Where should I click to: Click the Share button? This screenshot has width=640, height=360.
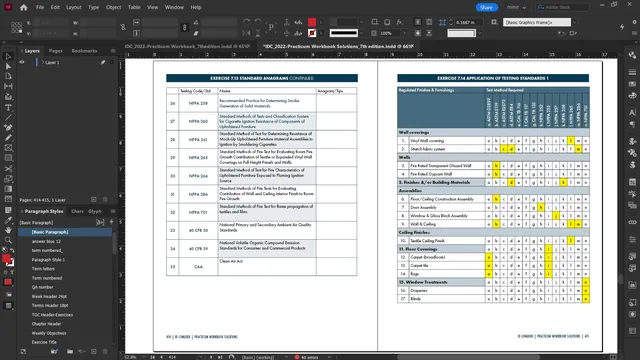(487, 7)
